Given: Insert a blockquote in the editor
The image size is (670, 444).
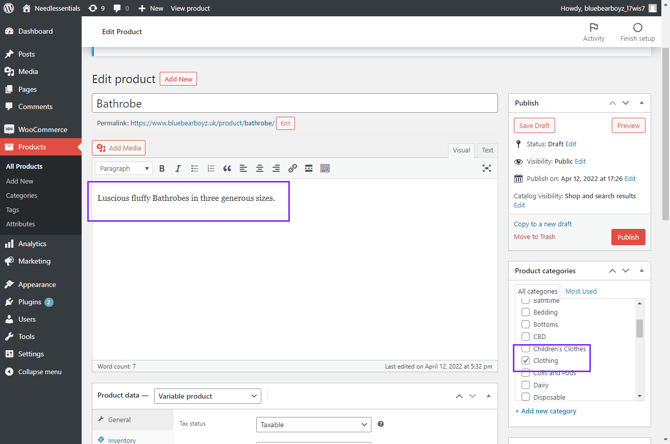Looking at the screenshot, I should click(227, 169).
